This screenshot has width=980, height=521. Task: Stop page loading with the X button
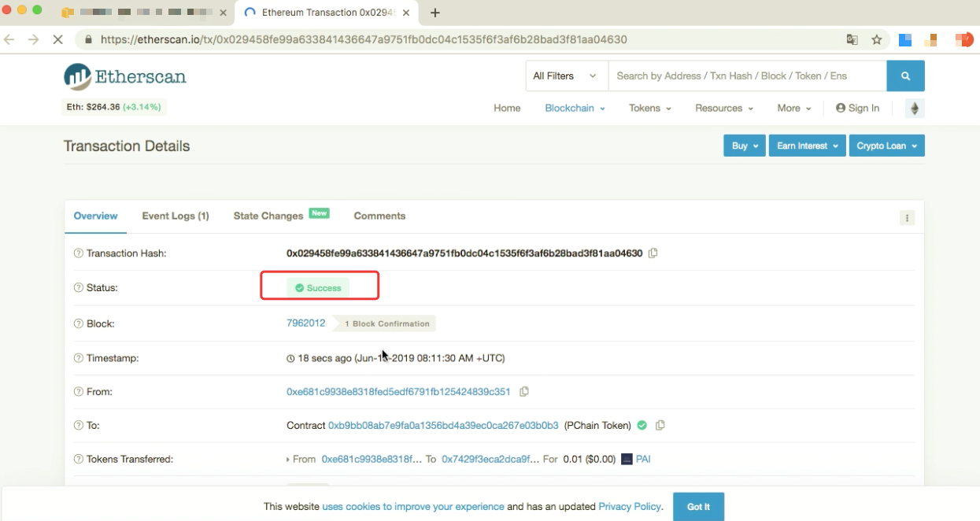click(57, 39)
